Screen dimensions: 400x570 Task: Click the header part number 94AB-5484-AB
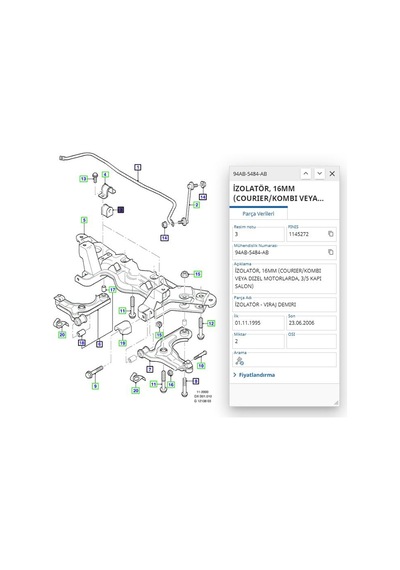[x=250, y=174]
